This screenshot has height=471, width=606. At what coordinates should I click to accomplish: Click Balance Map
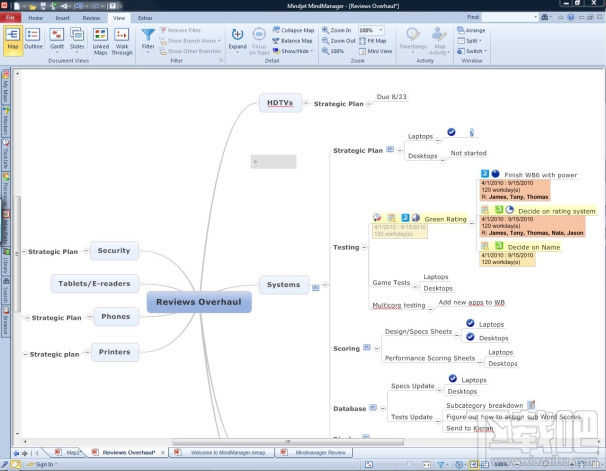pos(292,41)
